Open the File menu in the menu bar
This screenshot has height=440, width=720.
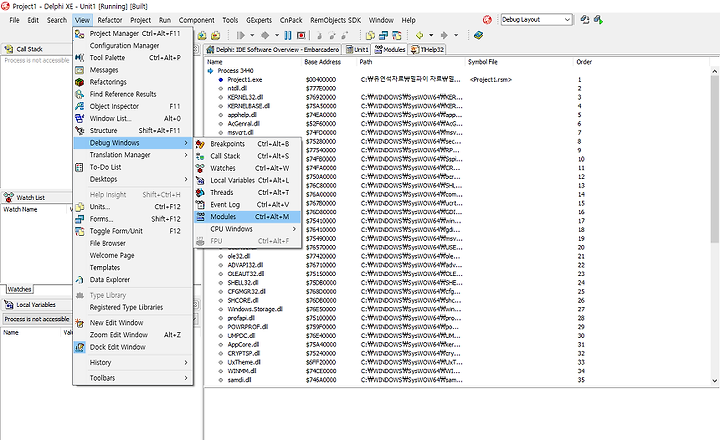click(x=15, y=20)
